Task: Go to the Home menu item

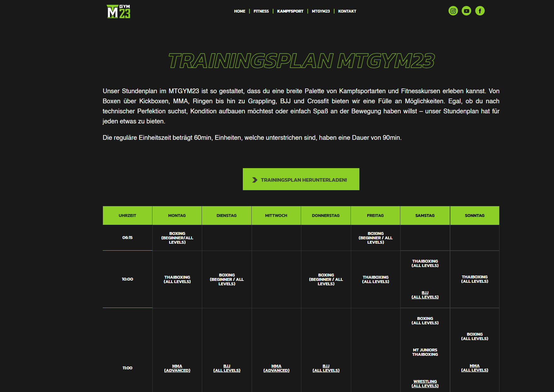Action: [x=239, y=11]
